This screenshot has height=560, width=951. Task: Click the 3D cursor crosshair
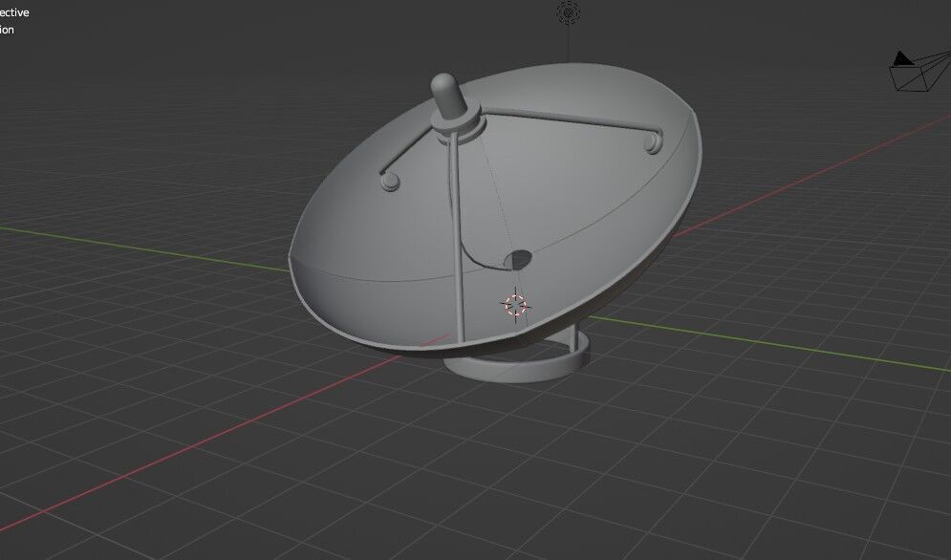coord(515,305)
